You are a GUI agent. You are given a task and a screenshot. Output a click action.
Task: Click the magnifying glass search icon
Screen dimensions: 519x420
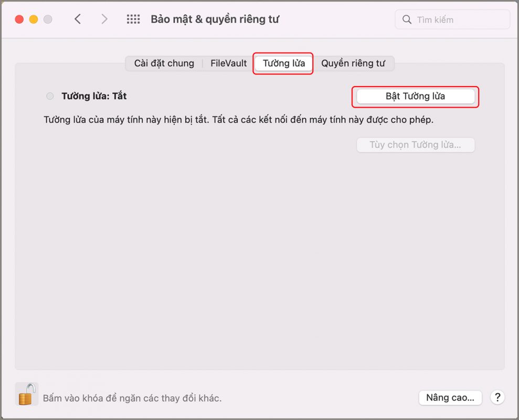[x=407, y=20]
